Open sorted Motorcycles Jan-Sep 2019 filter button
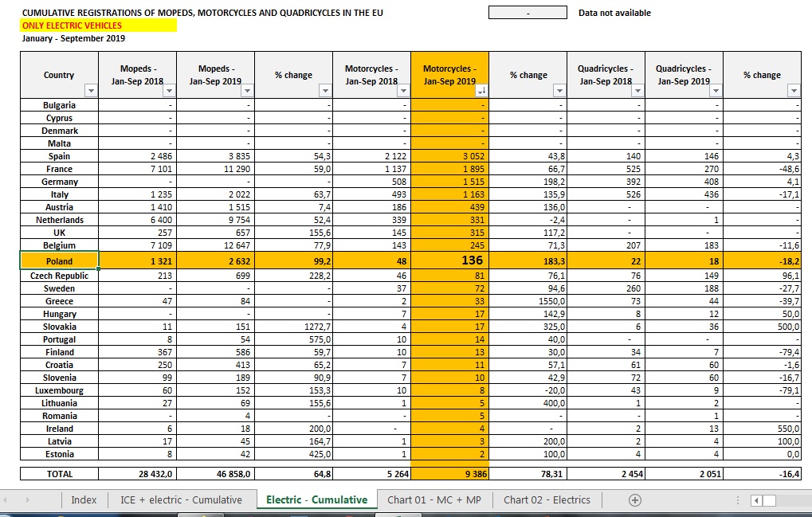The height and width of the screenshot is (517, 812). [481, 91]
